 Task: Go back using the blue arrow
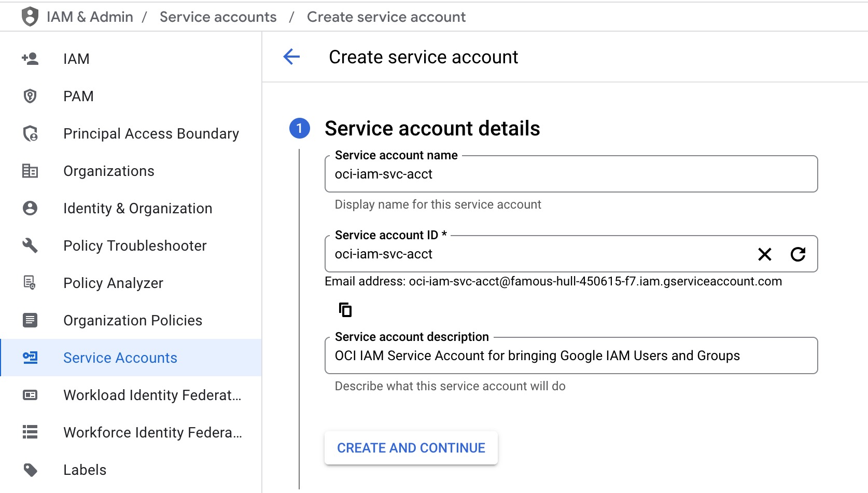[x=291, y=57]
